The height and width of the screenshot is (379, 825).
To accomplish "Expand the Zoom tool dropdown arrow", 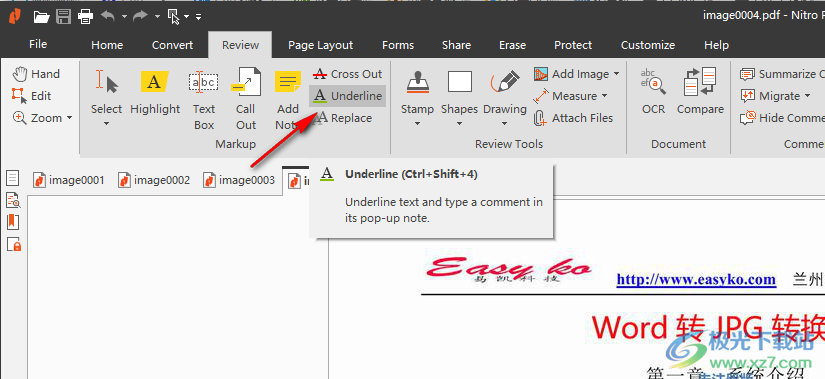I will (69, 118).
